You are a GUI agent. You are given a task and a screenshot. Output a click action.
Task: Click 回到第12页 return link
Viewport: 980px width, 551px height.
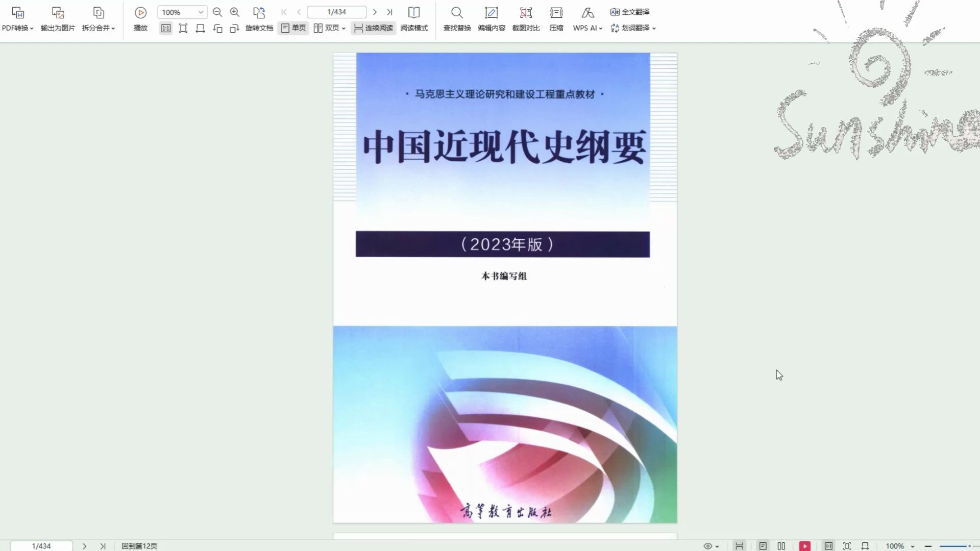pyautogui.click(x=139, y=546)
